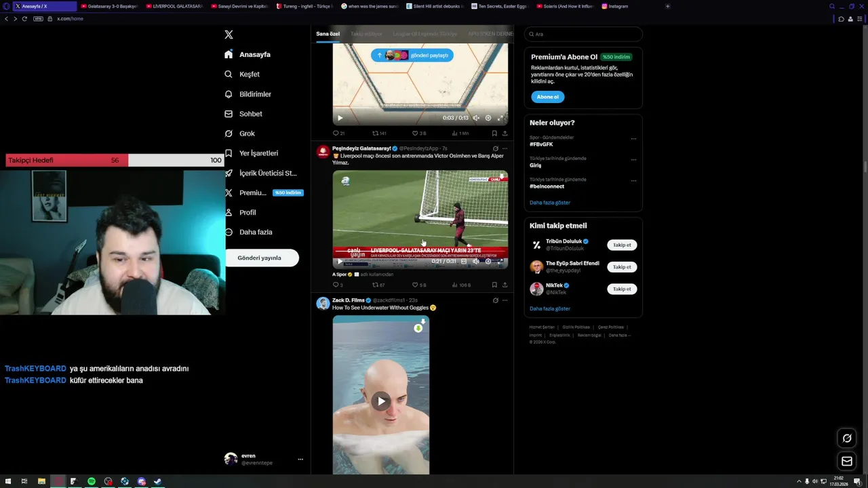Open more options on Zack D. Films post
868x488 pixels.
coord(505,300)
